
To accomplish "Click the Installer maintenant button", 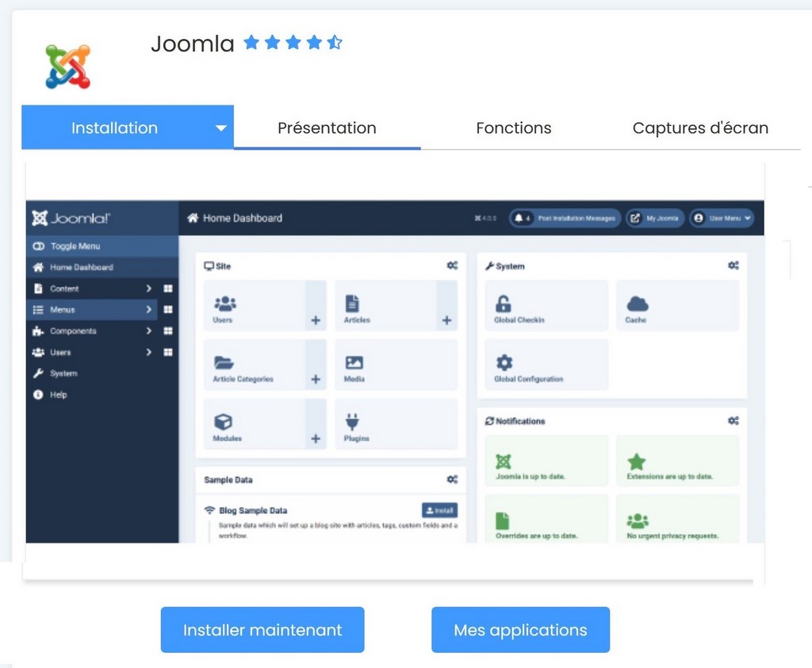I will point(262,630).
